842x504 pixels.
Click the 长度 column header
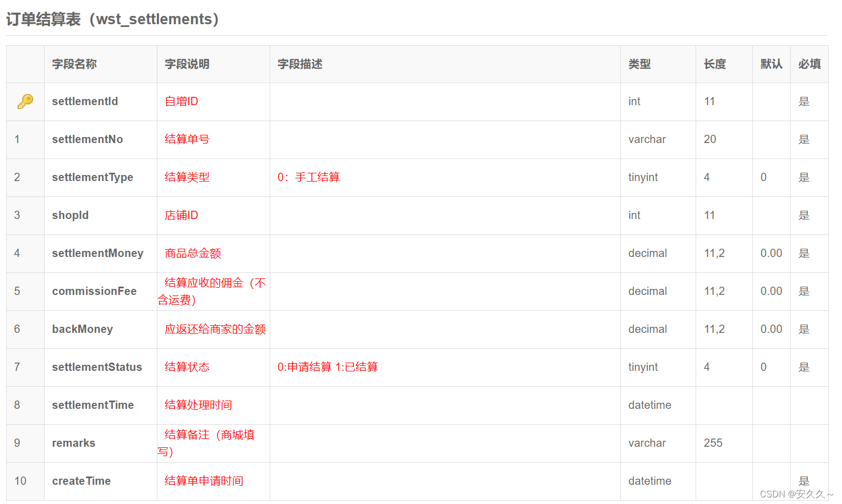click(x=714, y=64)
